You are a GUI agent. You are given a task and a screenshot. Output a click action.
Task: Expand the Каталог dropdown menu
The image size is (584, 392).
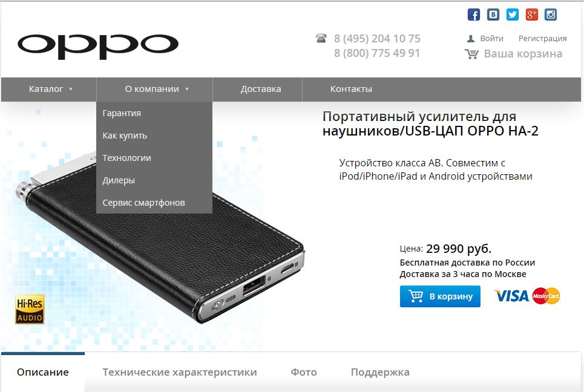[x=51, y=89]
